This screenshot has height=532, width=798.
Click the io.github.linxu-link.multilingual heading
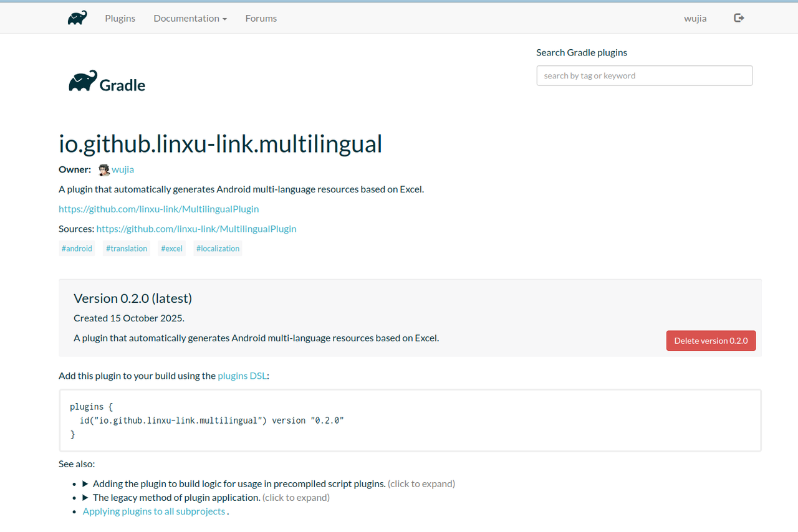click(221, 144)
